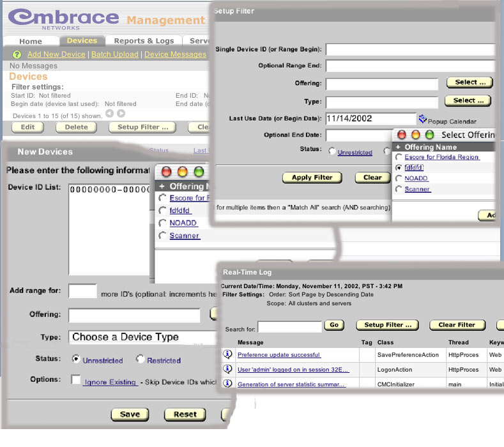Select fdfdfd radio in New Devices offering popup
Screen dimensions: 504x447
click(x=162, y=211)
